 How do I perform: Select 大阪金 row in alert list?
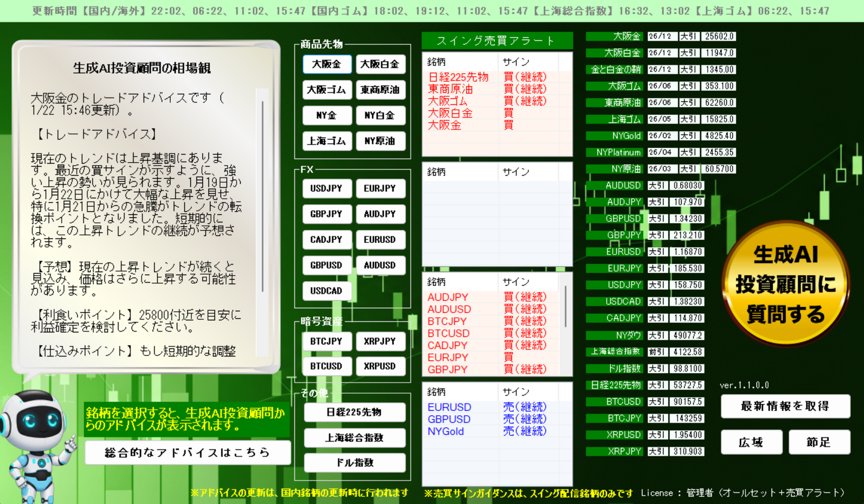pos(497,125)
